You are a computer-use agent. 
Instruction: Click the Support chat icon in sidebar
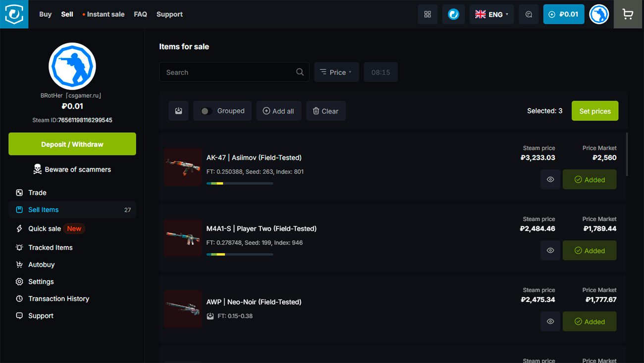click(19, 315)
